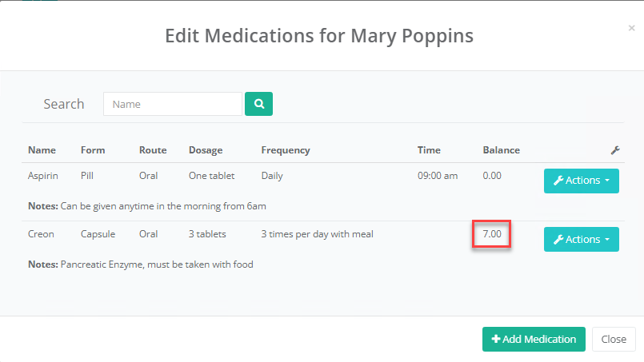Select Aspirin balance value 0.00
The height and width of the screenshot is (362, 644).
click(492, 176)
